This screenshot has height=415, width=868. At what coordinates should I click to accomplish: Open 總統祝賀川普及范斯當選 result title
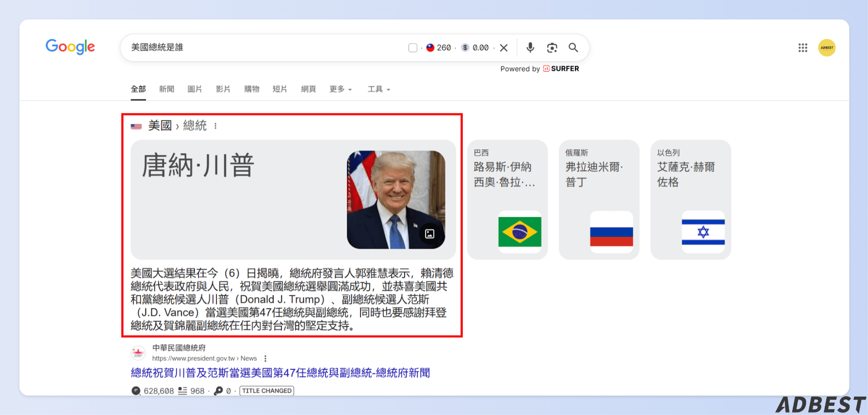coord(280,373)
